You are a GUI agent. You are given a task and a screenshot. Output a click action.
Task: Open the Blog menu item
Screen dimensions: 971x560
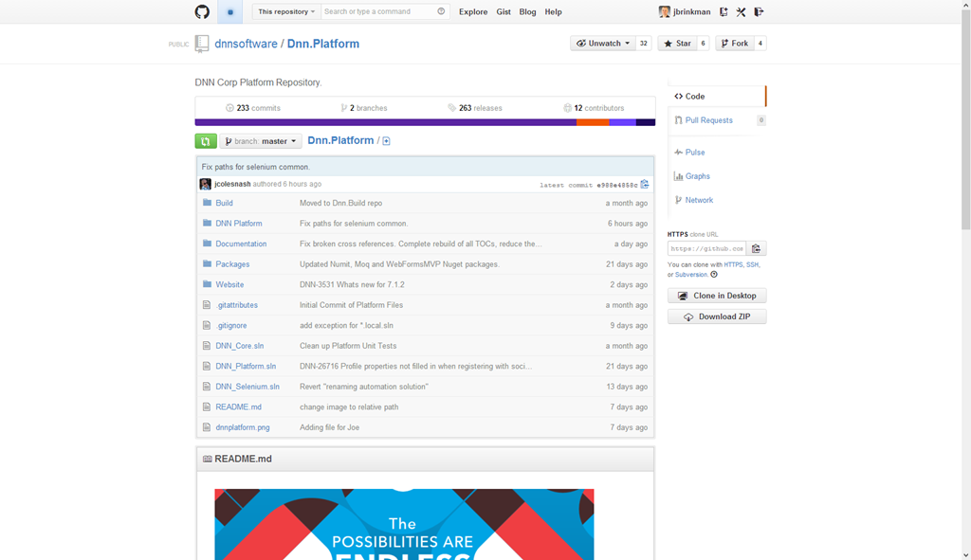click(x=527, y=11)
